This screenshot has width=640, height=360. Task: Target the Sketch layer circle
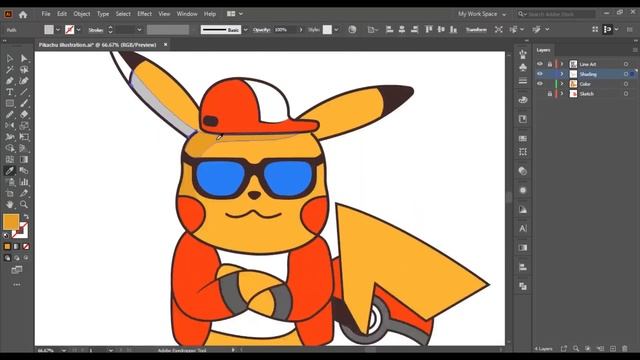point(626,94)
